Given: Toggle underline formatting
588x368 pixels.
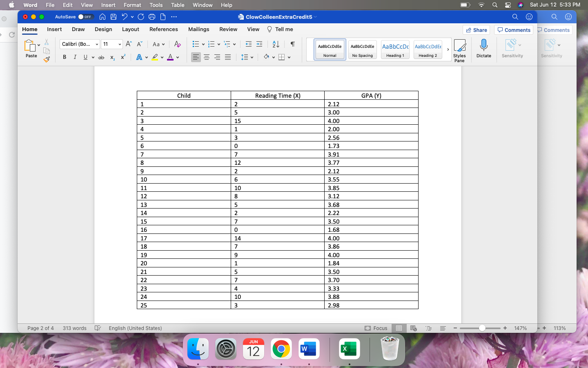Looking at the screenshot, I should pos(85,57).
